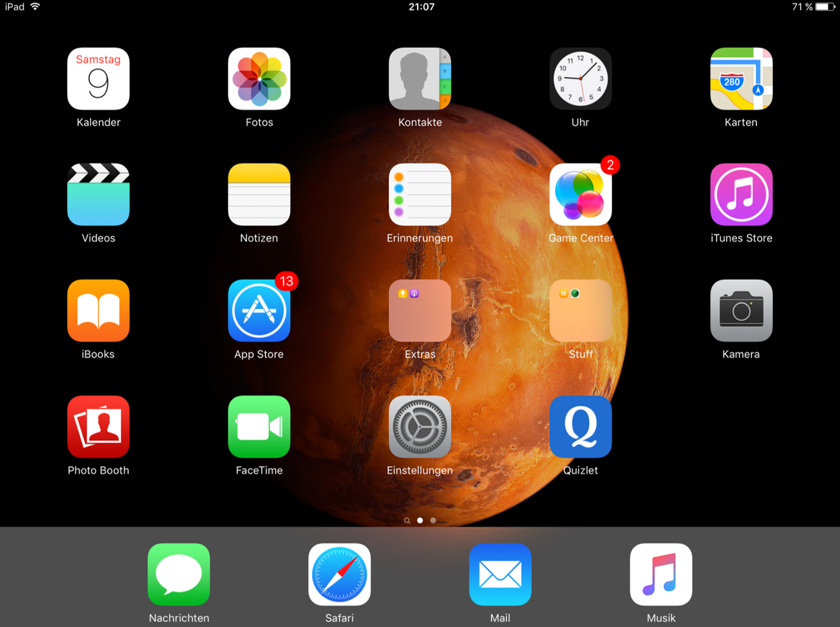840x627 pixels.
Task: Launch Karten maps app
Action: [x=741, y=79]
